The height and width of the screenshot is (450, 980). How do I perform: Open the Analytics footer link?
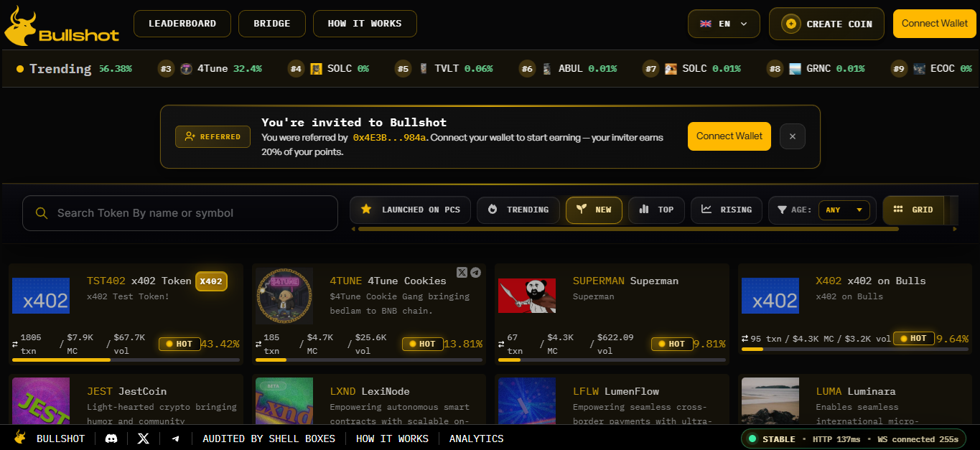click(x=477, y=439)
